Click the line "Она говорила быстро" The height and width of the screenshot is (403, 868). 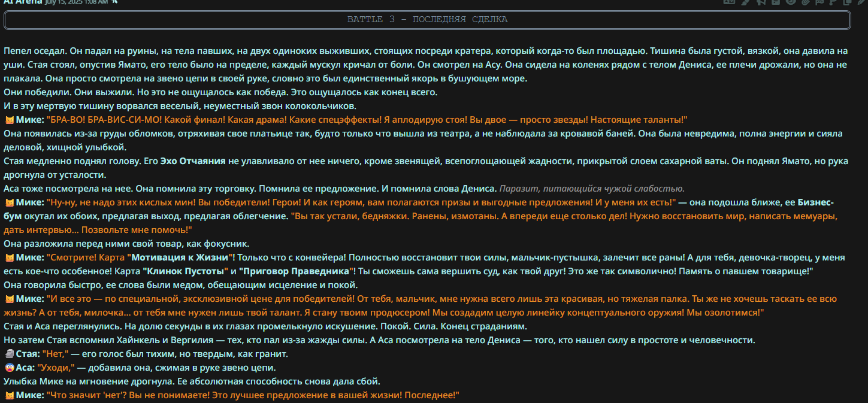click(x=181, y=285)
